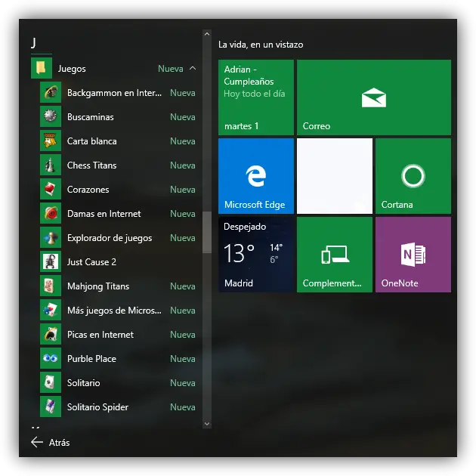Select the letter J section header
The height and width of the screenshot is (476, 476).
pos(34,43)
